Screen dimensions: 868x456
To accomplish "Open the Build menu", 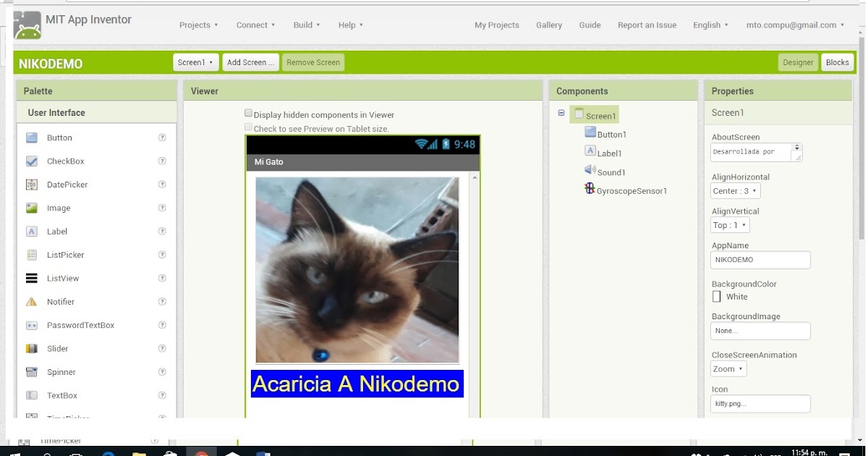I will click(306, 25).
